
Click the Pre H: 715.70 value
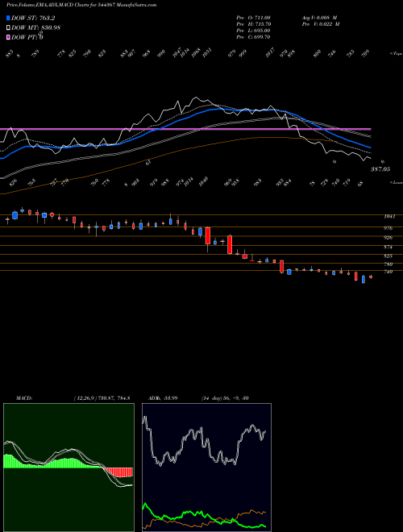click(253, 24)
